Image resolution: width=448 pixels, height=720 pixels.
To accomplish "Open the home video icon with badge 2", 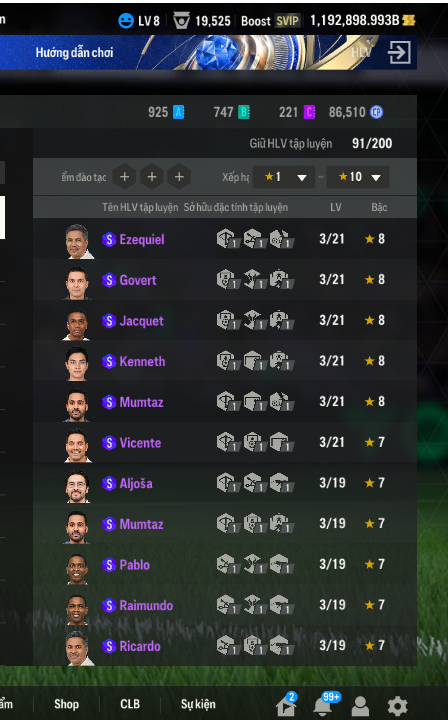I will click(286, 705).
